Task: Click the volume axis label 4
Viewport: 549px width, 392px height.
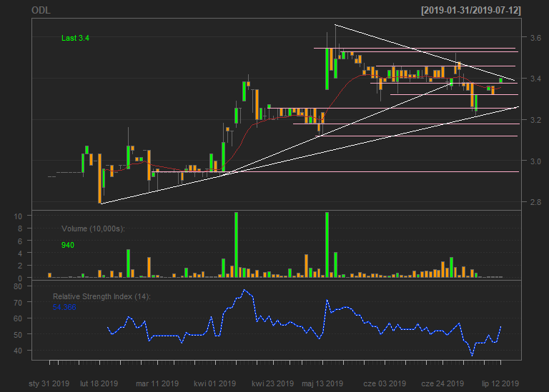Action: pyautogui.click(x=20, y=253)
